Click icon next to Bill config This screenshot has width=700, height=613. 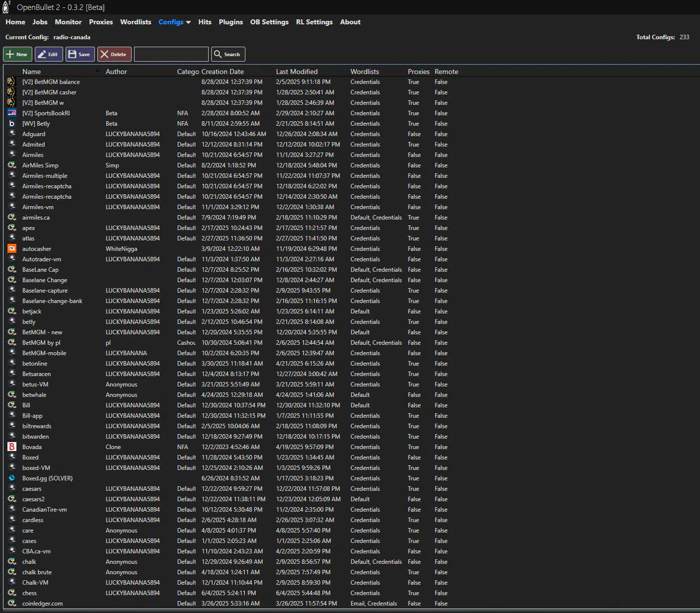12,405
